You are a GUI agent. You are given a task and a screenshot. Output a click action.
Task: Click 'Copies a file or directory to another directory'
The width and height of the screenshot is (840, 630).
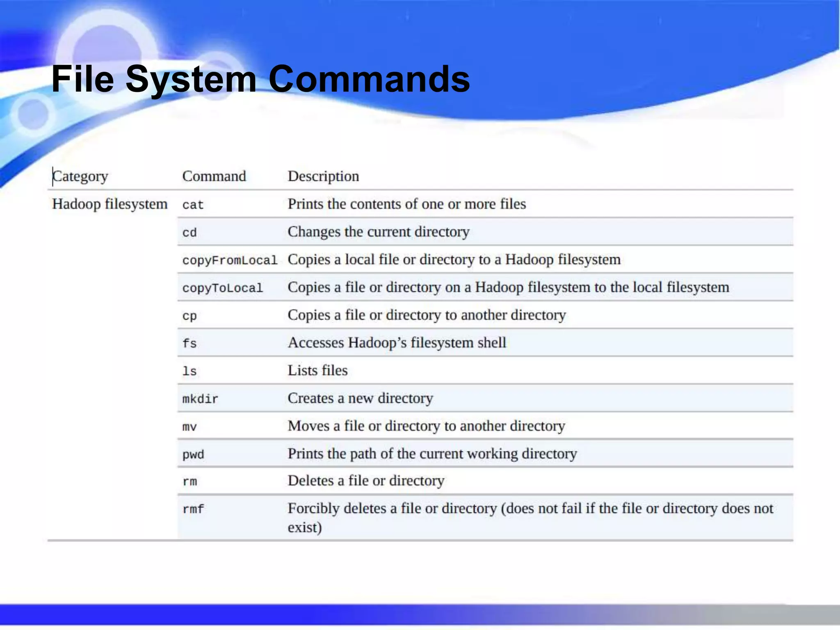427,315
